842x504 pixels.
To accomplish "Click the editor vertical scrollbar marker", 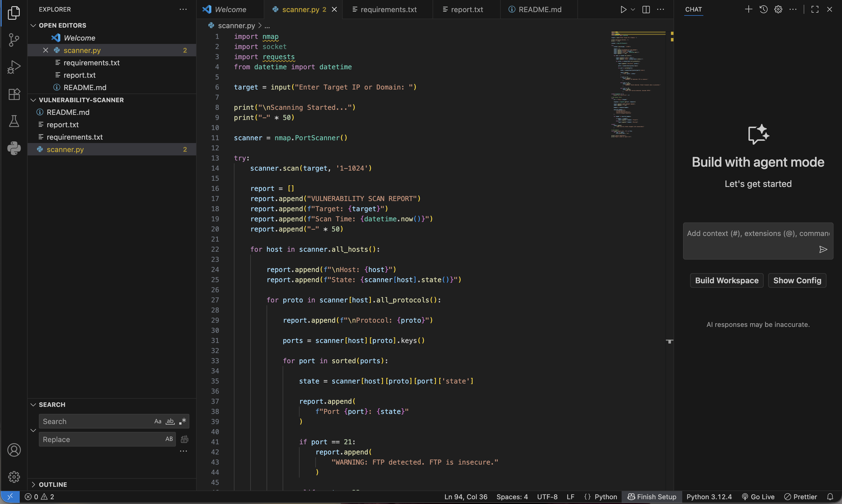I will tap(669, 341).
